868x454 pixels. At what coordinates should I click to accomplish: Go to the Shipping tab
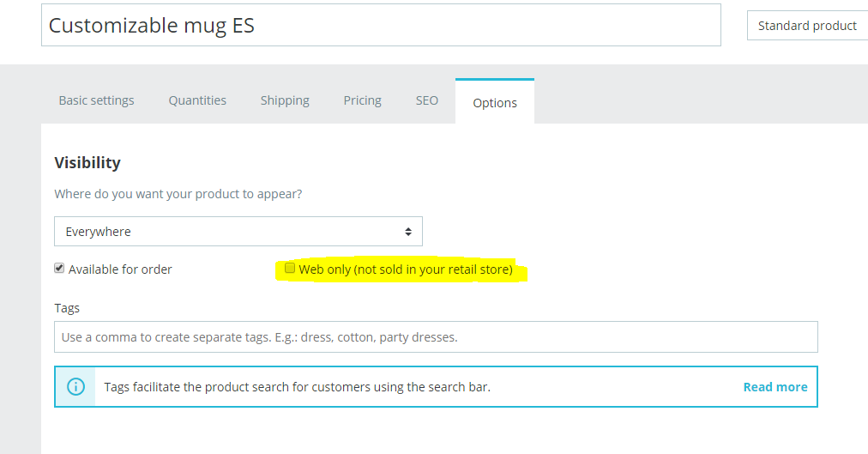(285, 100)
